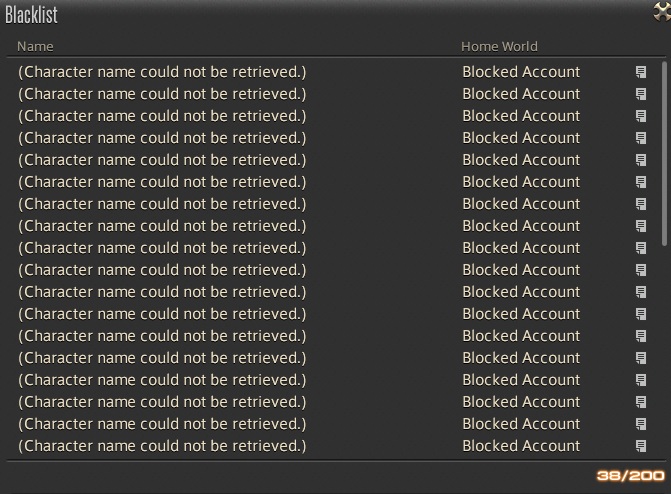Select the third blacklist entry's character name

point(162,116)
